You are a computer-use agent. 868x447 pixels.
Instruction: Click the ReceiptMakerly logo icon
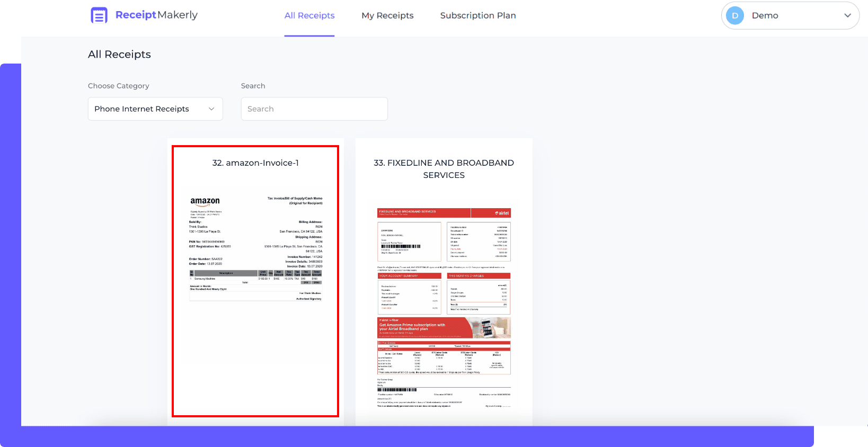click(99, 15)
